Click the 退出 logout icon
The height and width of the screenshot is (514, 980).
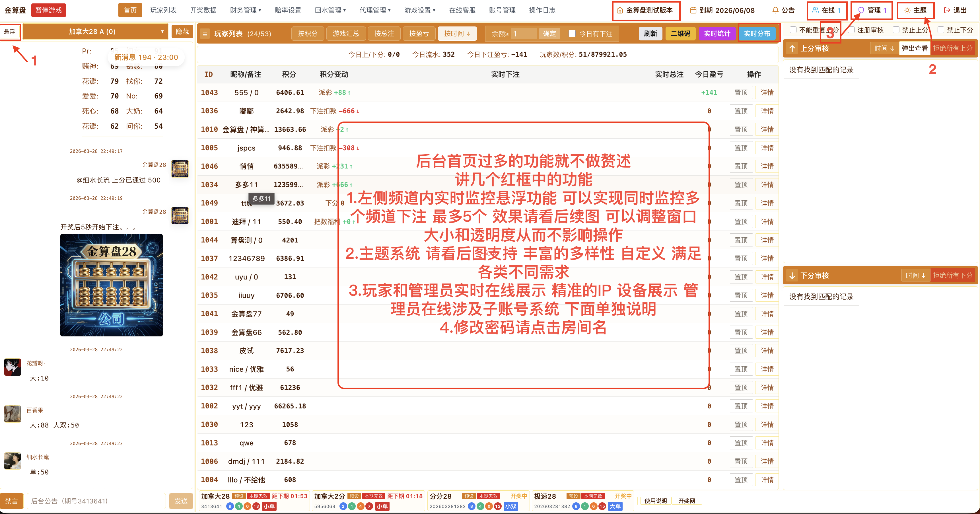tap(947, 10)
